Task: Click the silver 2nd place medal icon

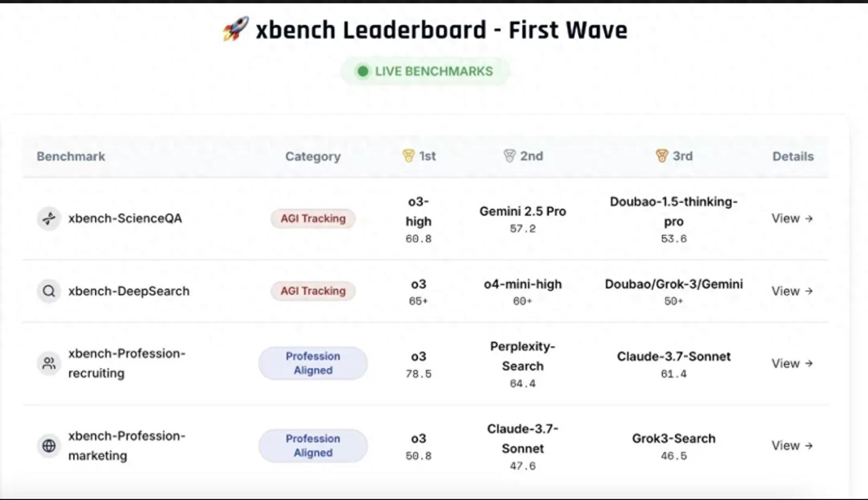Action: click(x=509, y=157)
